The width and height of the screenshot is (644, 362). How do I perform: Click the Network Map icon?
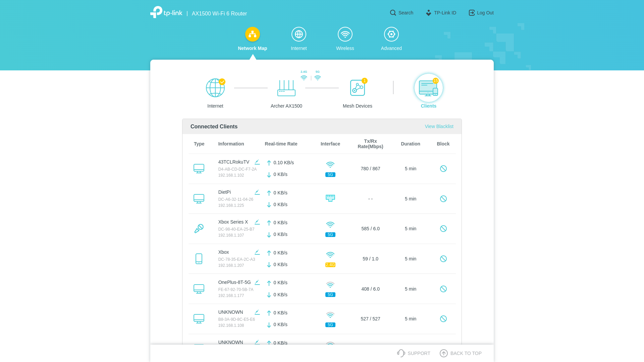coord(253,34)
